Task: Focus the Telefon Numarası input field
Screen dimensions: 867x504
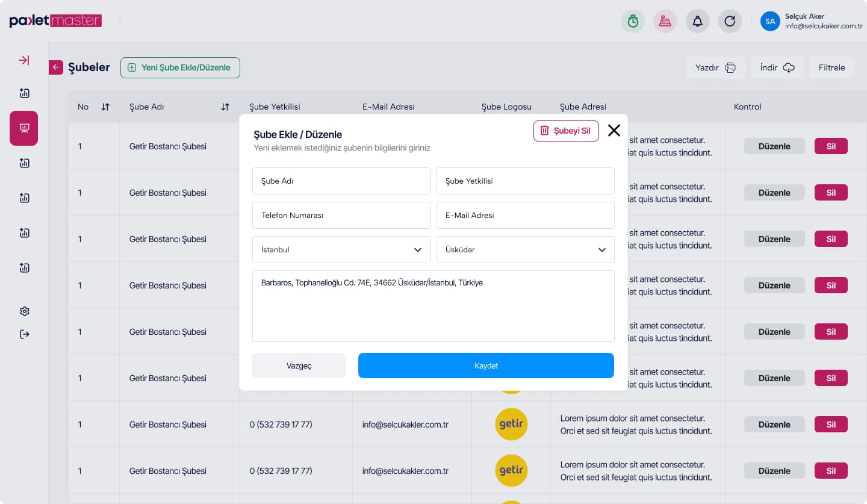Action: 341,215
